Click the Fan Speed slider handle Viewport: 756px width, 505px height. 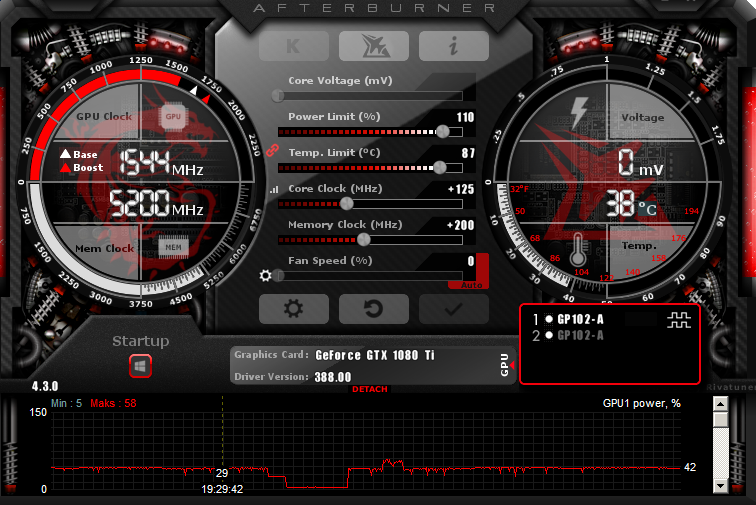(x=279, y=275)
